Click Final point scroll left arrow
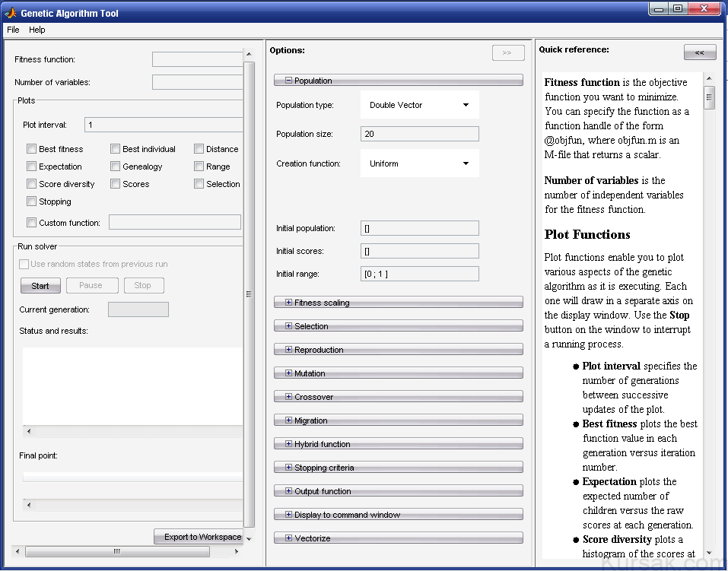The height and width of the screenshot is (571, 728). (29, 505)
